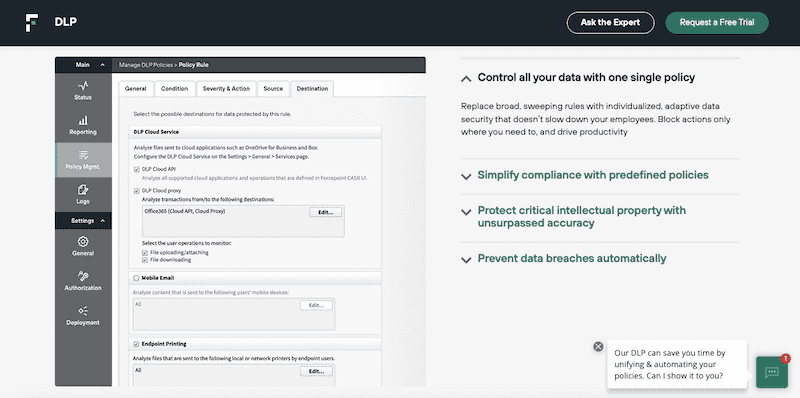Collapse the Main sidebar section
This screenshot has height=398, width=800.
(x=103, y=65)
